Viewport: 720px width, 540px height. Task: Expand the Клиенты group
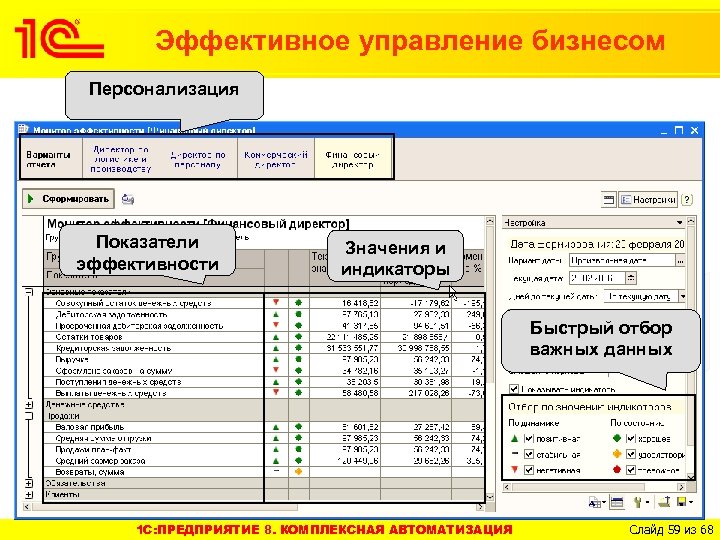pyautogui.click(x=29, y=495)
